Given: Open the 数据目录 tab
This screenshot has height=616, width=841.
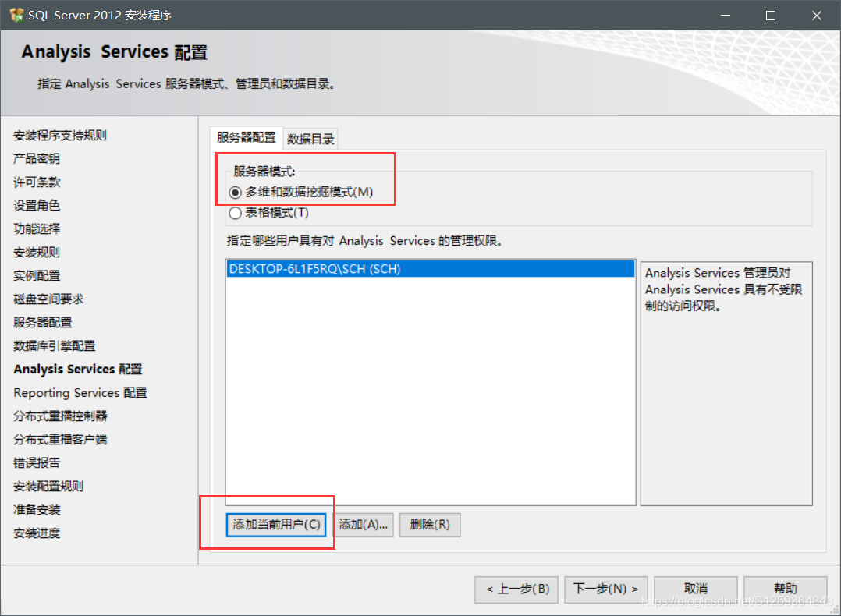Looking at the screenshot, I should pyautogui.click(x=310, y=139).
